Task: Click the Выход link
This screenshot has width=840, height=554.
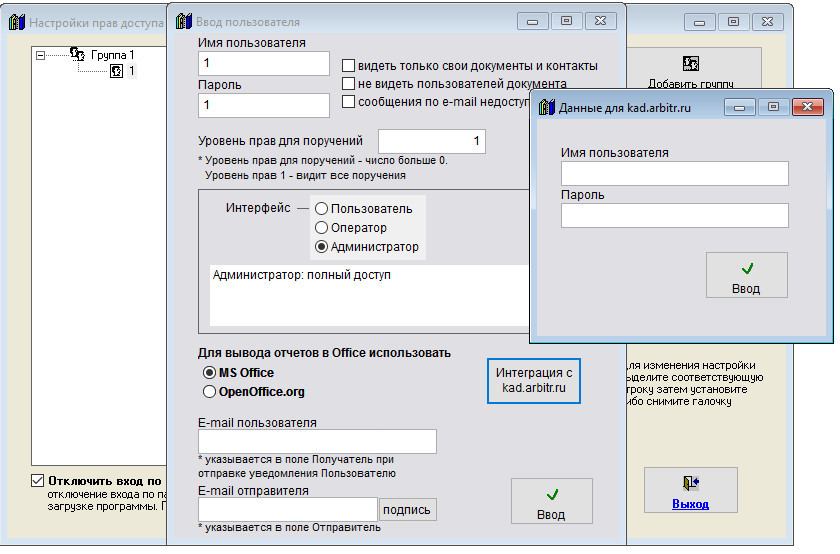Action: coord(690,504)
